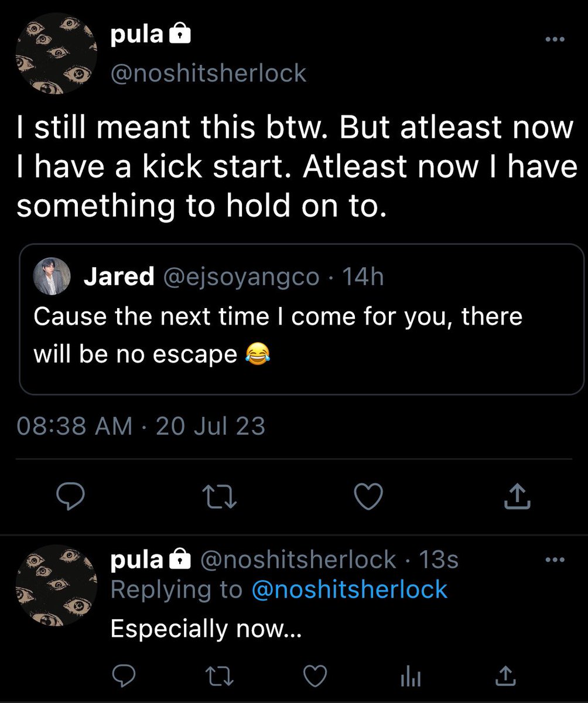Viewport: 588px width, 703px height.
Task: Open the main tweet's three-dot menu
Action: (x=552, y=40)
